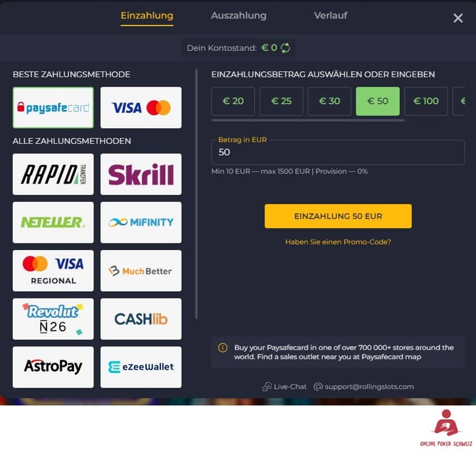Select Rapid Transfer payment option

point(53,174)
